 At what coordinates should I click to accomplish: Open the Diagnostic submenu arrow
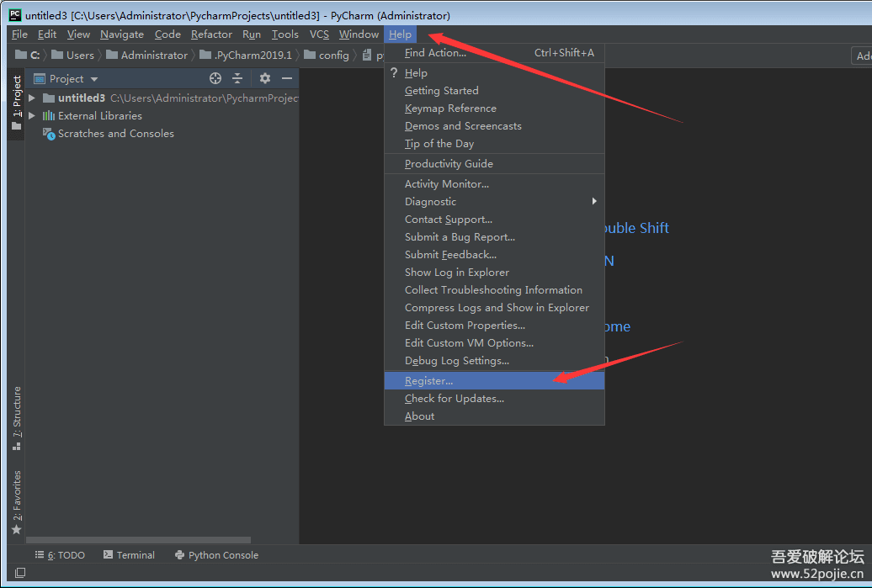[x=594, y=201]
